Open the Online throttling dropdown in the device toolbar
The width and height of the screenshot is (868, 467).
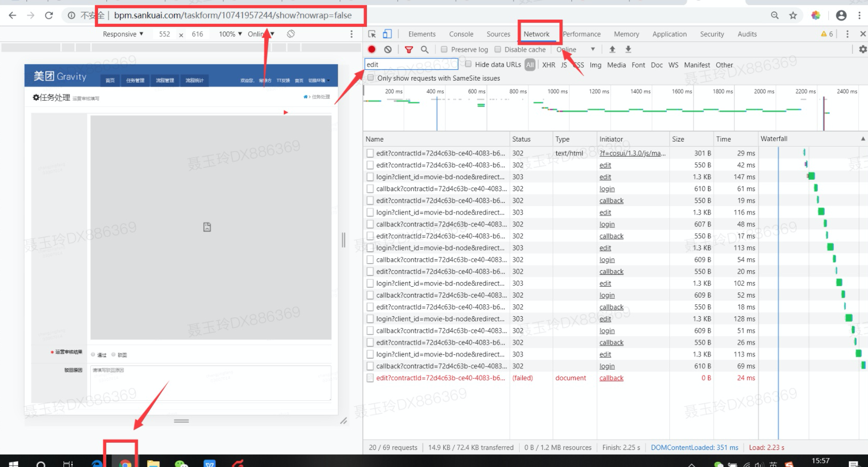point(261,34)
